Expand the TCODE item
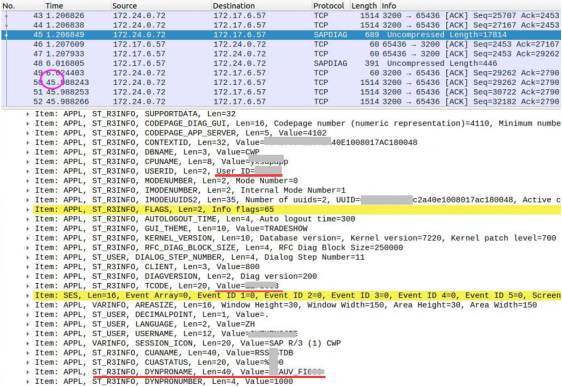The height and width of the screenshot is (387, 562). pyautogui.click(x=28, y=286)
